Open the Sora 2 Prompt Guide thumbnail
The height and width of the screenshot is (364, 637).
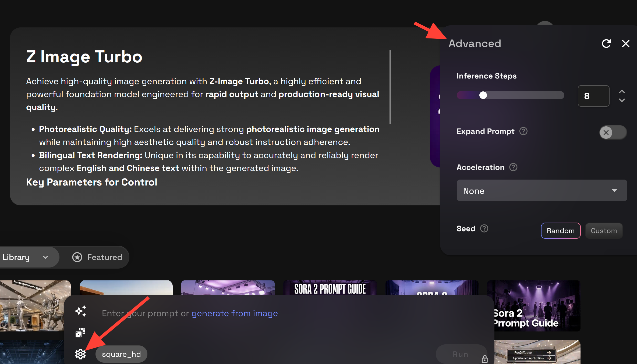[534, 306]
